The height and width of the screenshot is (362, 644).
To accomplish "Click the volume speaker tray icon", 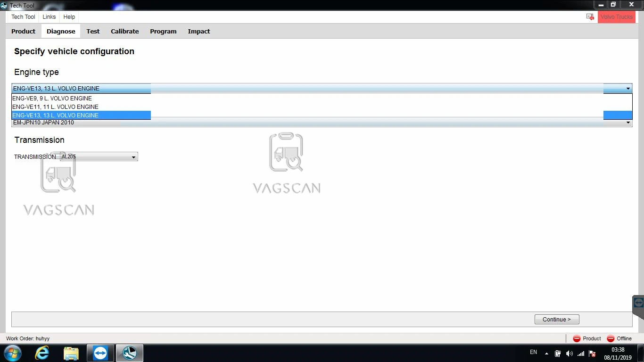I will point(569,354).
